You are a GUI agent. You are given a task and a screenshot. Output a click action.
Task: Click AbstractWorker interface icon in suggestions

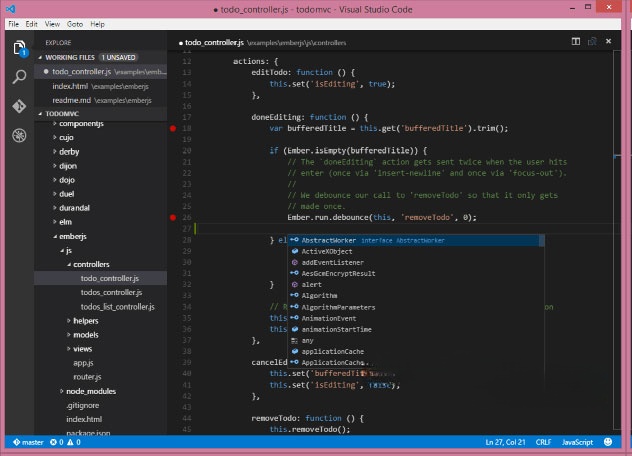pyautogui.click(x=294, y=240)
